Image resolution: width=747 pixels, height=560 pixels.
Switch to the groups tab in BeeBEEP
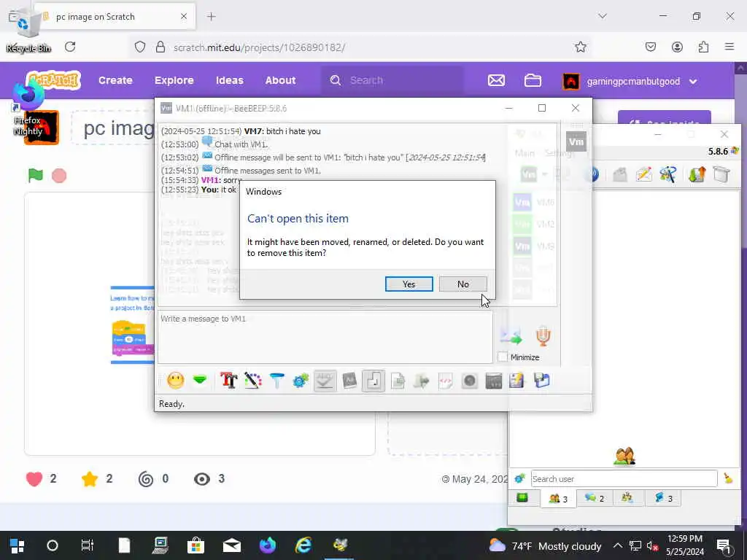click(x=627, y=498)
